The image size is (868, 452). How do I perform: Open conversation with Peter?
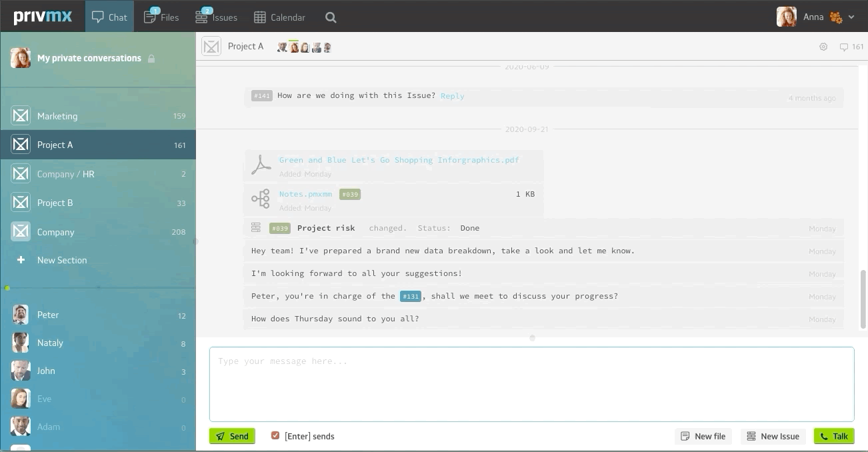pos(98,315)
